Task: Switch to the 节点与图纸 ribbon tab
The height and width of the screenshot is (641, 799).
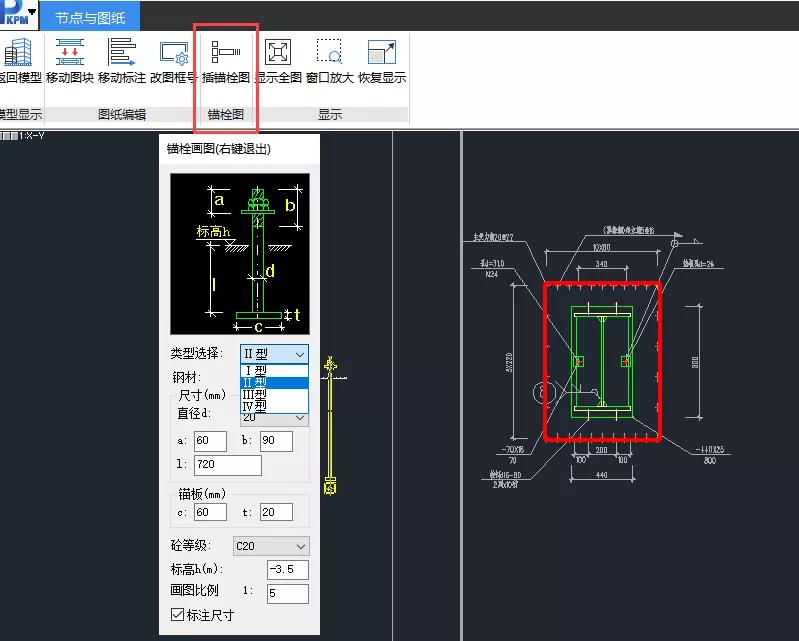Action: (90, 18)
